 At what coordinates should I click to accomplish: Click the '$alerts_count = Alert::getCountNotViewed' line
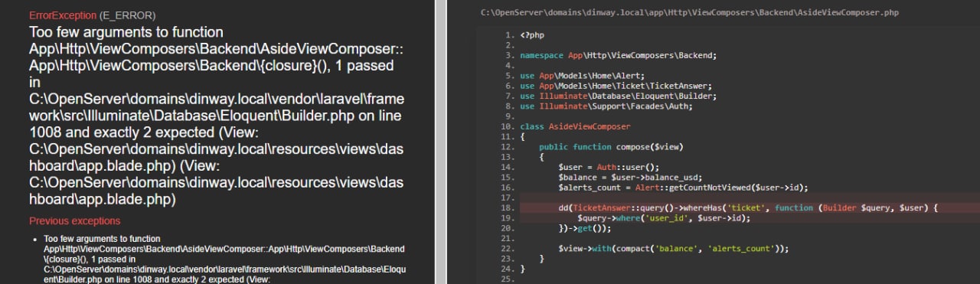pos(683,187)
